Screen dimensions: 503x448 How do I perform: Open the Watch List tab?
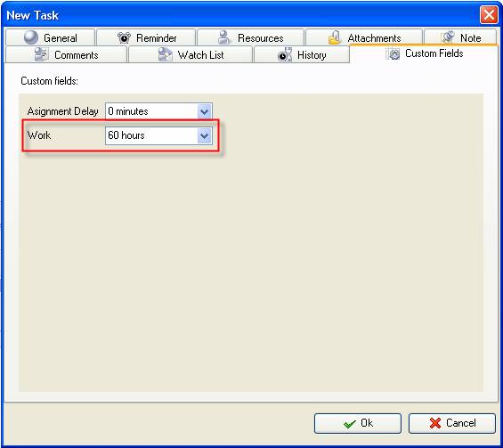[x=191, y=54]
